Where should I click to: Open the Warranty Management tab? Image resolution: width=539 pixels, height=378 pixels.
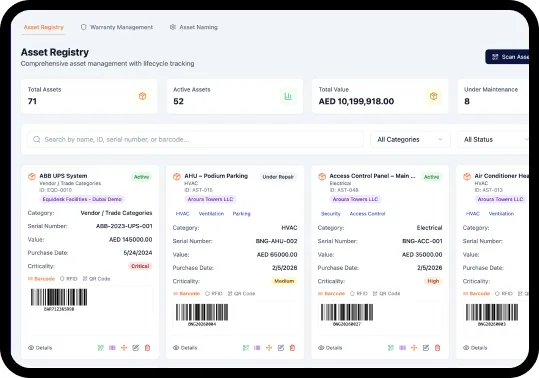[x=117, y=27]
